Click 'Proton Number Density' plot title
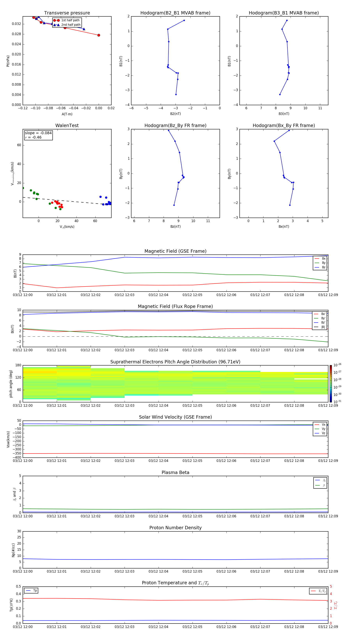 175,528
